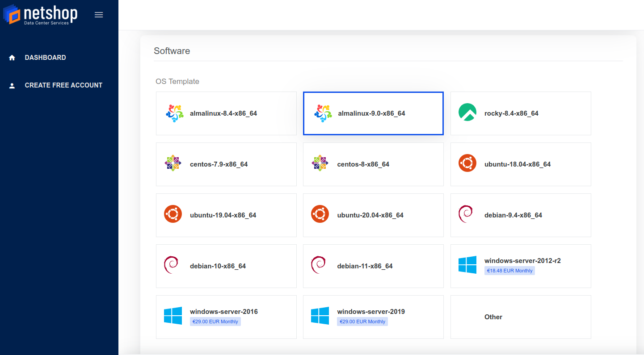Select almalinux-9.0-x86_64 template label

(x=372, y=113)
